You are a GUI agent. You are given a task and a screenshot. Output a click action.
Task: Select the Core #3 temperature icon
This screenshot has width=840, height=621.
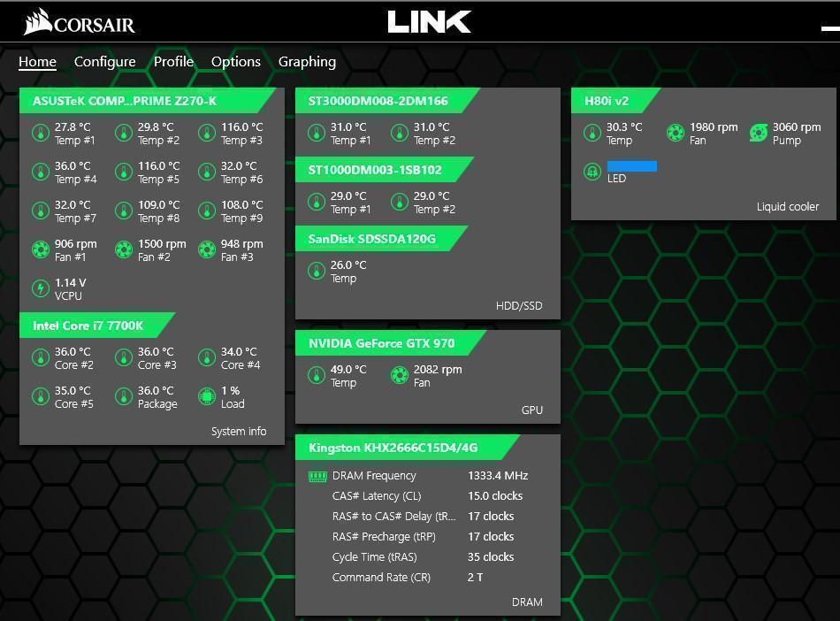(x=124, y=358)
